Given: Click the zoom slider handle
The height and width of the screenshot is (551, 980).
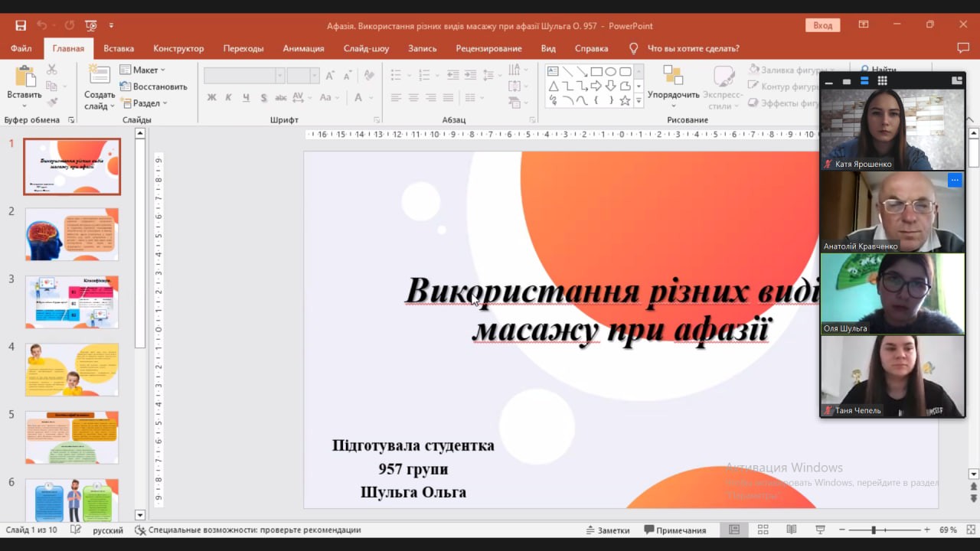Looking at the screenshot, I should click(873, 530).
